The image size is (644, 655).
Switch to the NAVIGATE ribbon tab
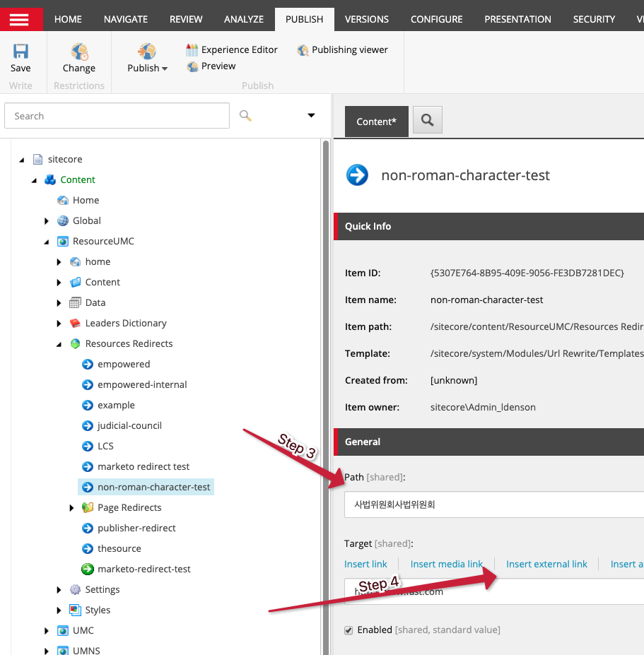126,19
